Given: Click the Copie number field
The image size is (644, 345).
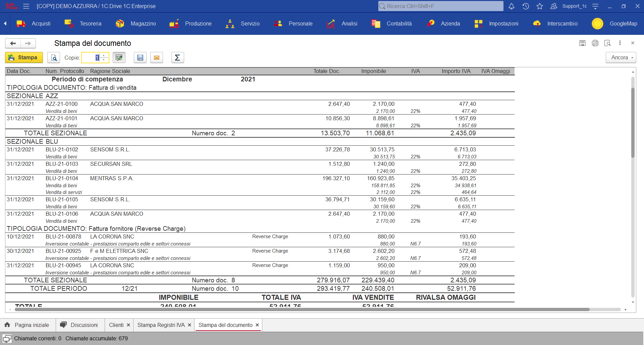Looking at the screenshot, I should click(91, 58).
